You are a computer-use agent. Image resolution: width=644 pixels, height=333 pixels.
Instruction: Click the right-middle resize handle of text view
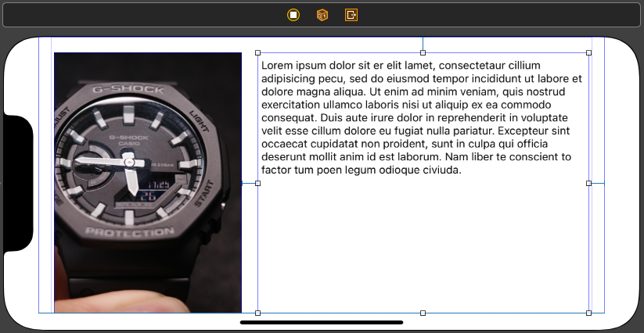pos(589,184)
